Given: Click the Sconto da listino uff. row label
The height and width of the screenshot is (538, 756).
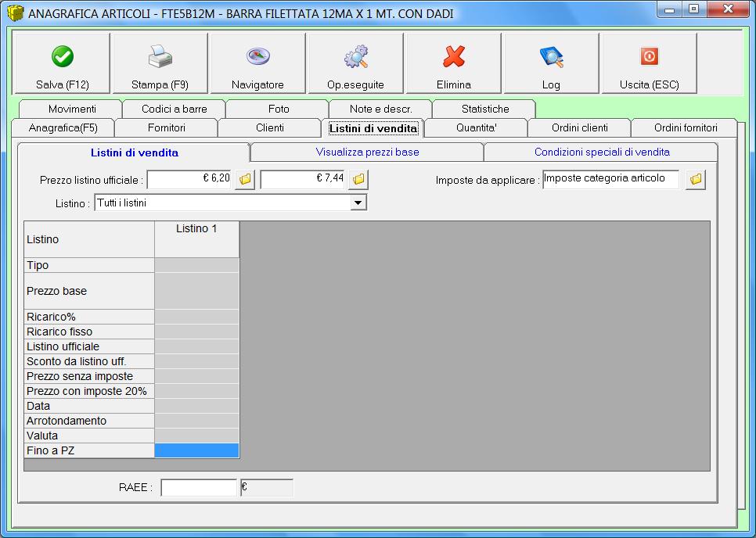Looking at the screenshot, I should 89,362.
